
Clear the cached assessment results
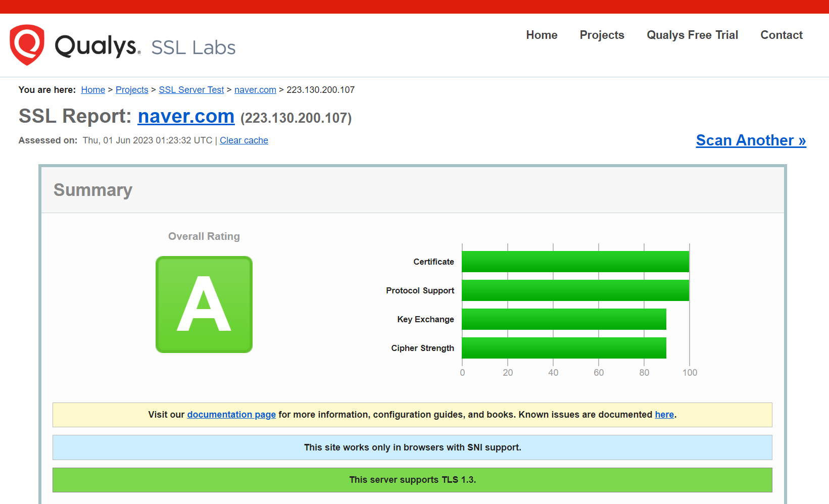(243, 140)
